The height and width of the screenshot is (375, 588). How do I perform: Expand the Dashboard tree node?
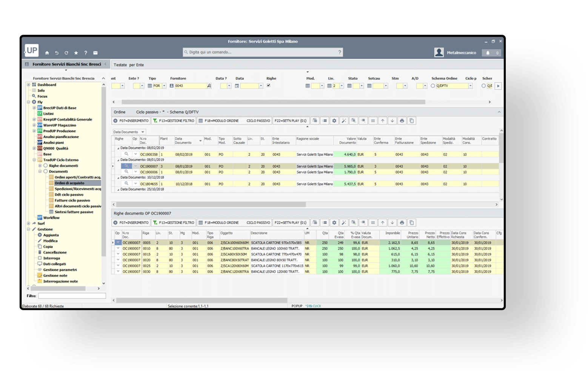click(x=29, y=85)
